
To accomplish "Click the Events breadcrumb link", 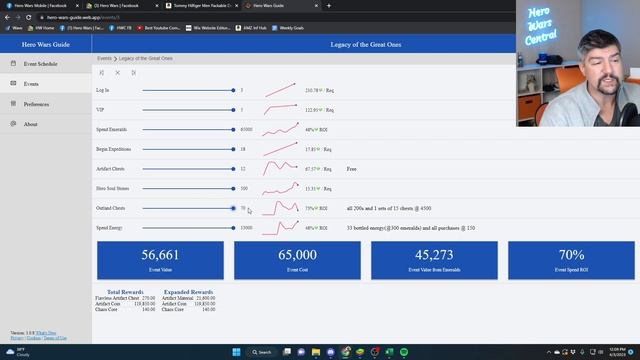I will tap(104, 58).
